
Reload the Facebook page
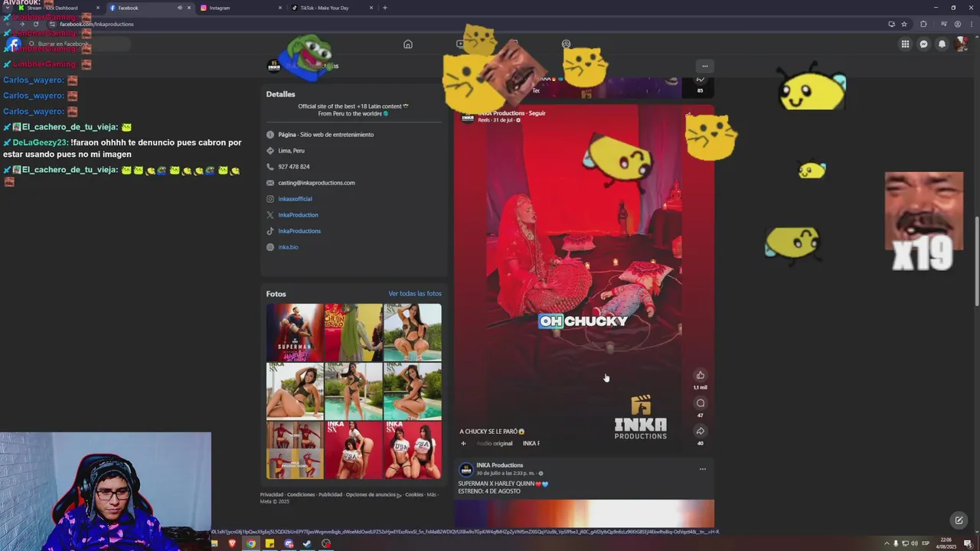click(x=35, y=24)
